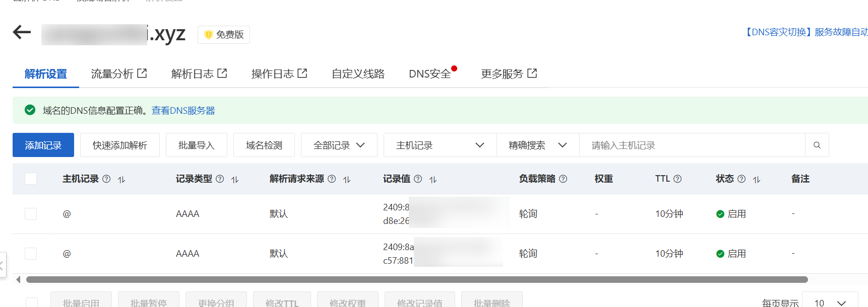
Task: Expand the 全部记录 dropdown
Action: tap(339, 145)
